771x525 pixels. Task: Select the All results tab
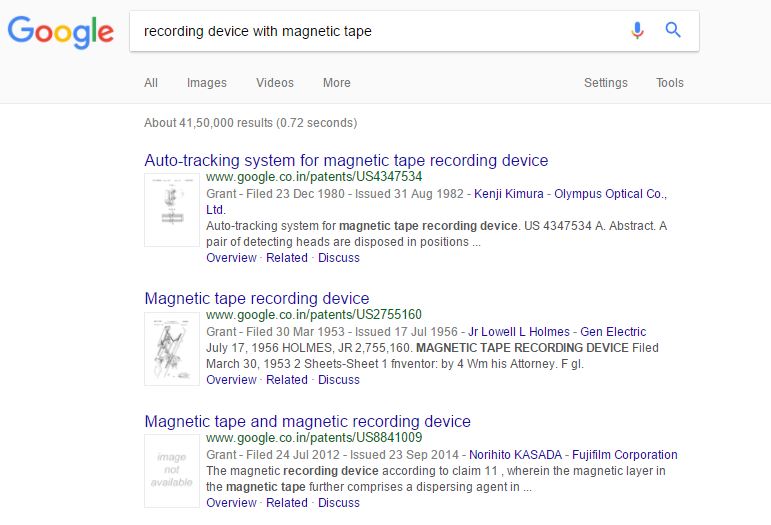coord(151,83)
